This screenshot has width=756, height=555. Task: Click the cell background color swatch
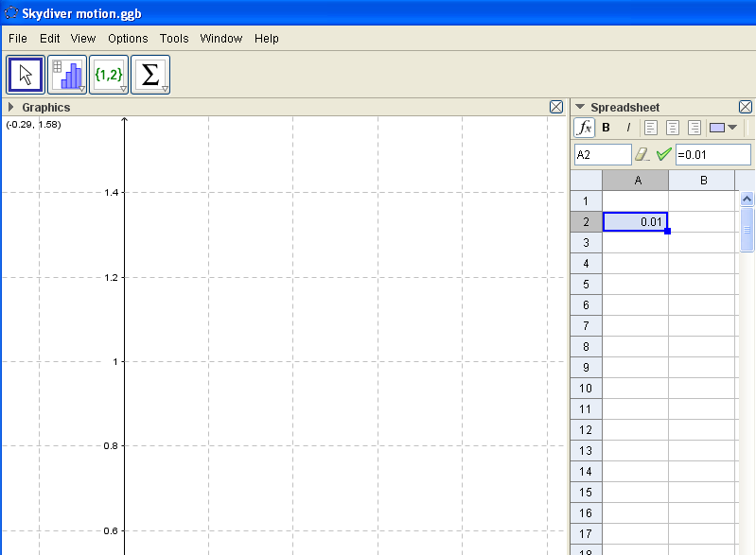click(717, 128)
